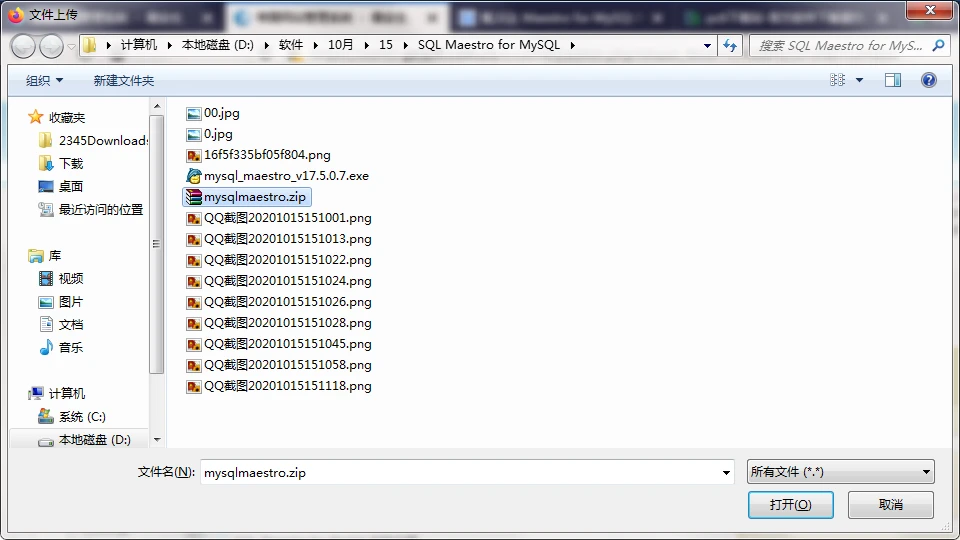Select QQ截图20201015151118.png icon
The width and height of the screenshot is (960, 540).
click(193, 386)
